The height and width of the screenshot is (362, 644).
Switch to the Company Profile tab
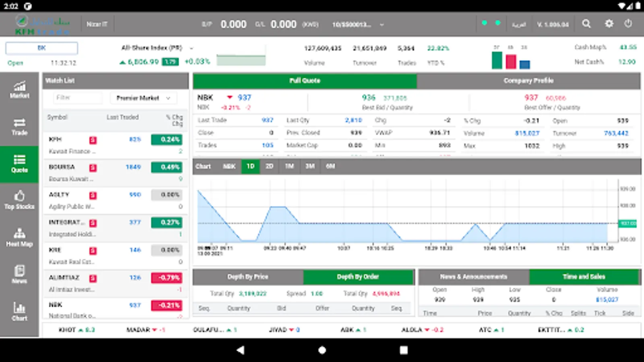click(x=528, y=80)
